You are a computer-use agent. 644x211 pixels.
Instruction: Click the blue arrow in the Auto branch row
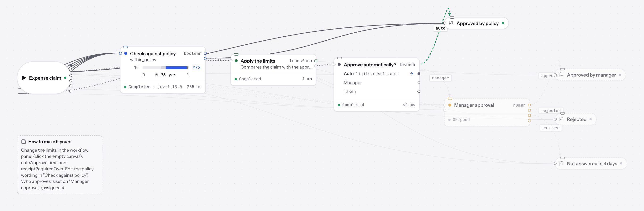[x=412, y=74]
